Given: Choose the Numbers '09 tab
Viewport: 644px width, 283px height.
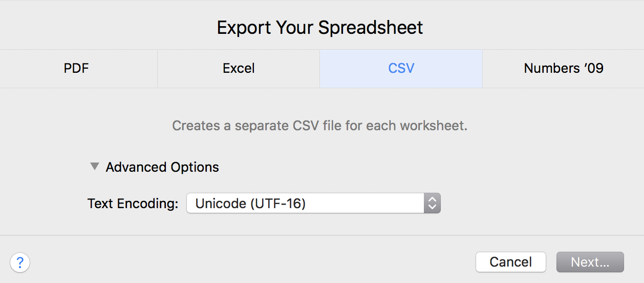Looking at the screenshot, I should tap(563, 69).
